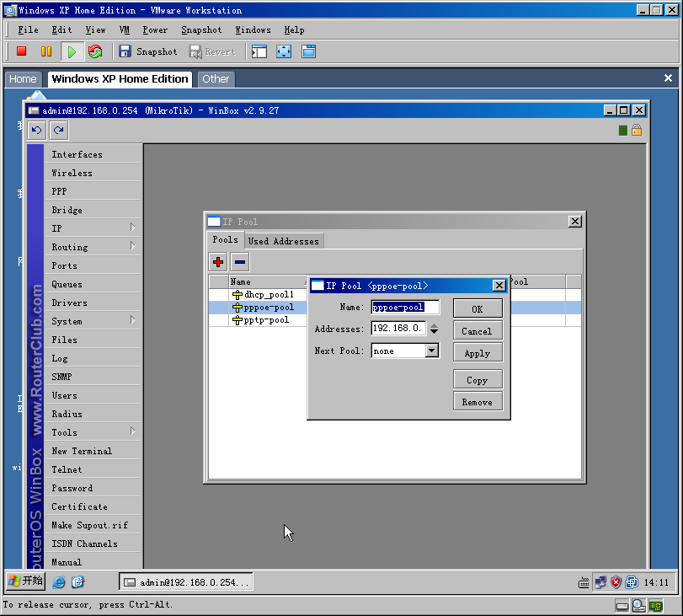Click the VMware Tools tray icon
Image resolution: width=683 pixels, height=616 pixels.
632,582
